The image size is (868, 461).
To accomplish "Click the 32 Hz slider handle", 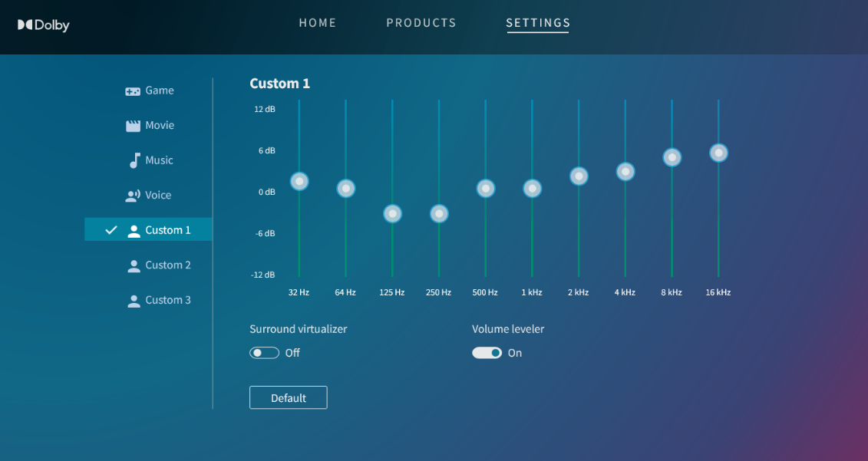I will point(299,181).
